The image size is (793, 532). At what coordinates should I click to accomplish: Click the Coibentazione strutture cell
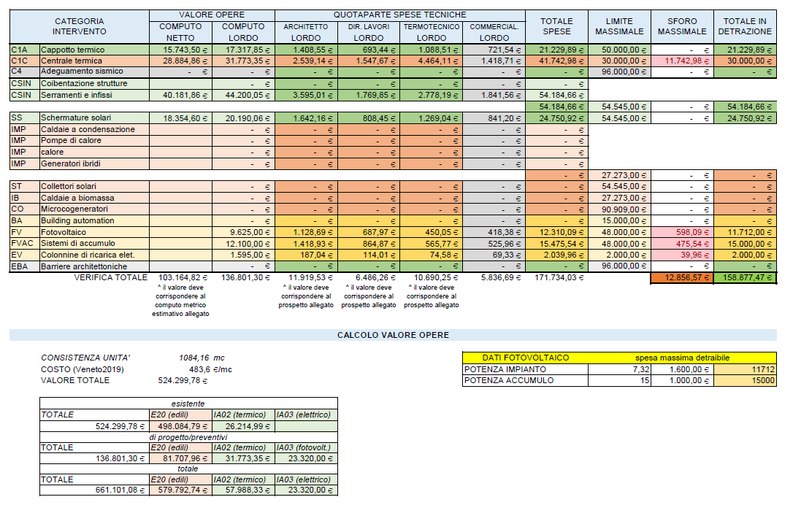[x=95, y=84]
